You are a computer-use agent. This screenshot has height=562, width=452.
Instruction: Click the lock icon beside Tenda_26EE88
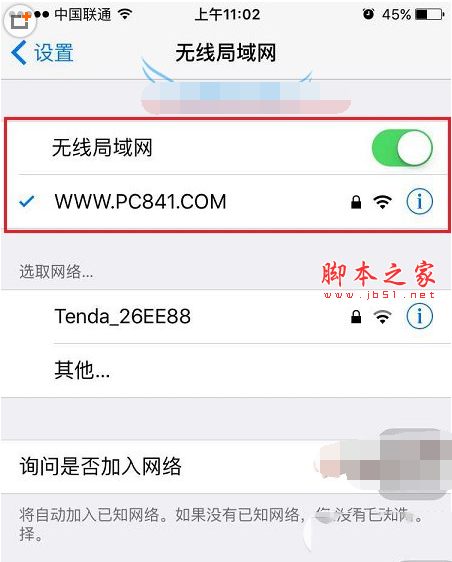(356, 317)
